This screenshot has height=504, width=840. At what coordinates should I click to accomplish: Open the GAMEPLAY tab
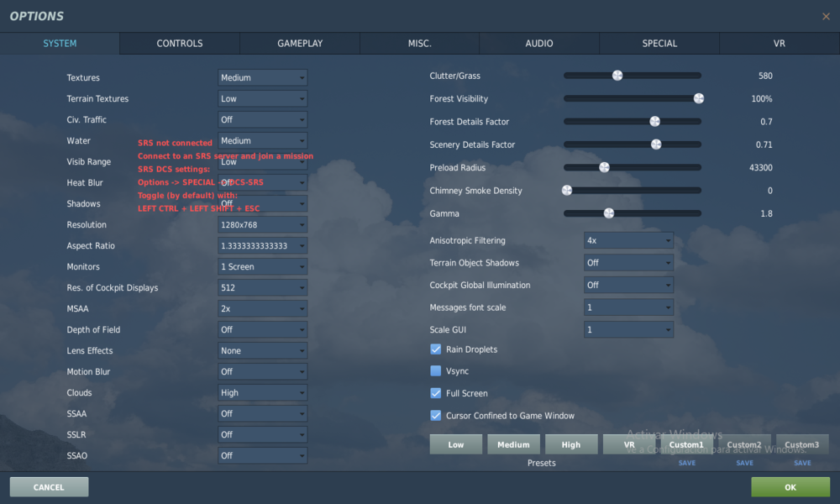pos(300,44)
